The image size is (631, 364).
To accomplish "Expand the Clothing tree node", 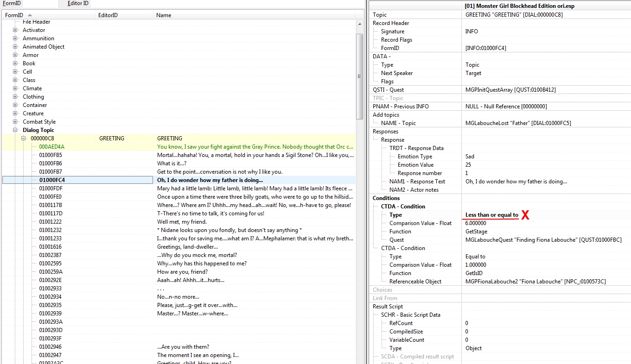I will (15, 97).
